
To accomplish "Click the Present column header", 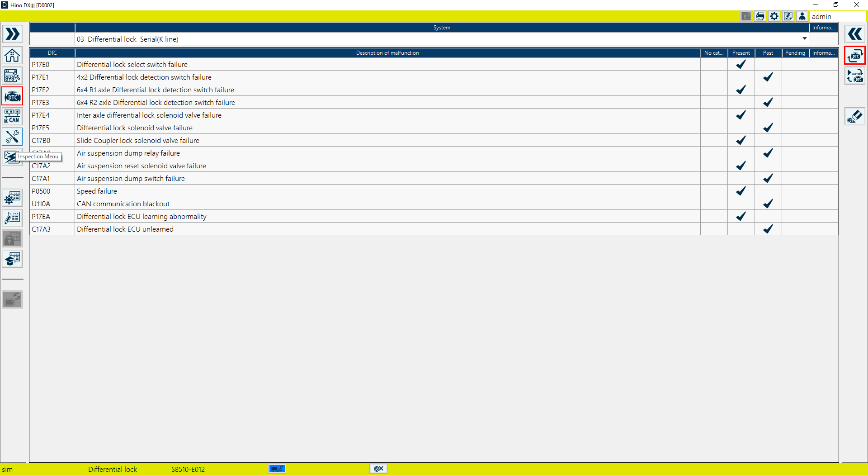I will tap(741, 53).
